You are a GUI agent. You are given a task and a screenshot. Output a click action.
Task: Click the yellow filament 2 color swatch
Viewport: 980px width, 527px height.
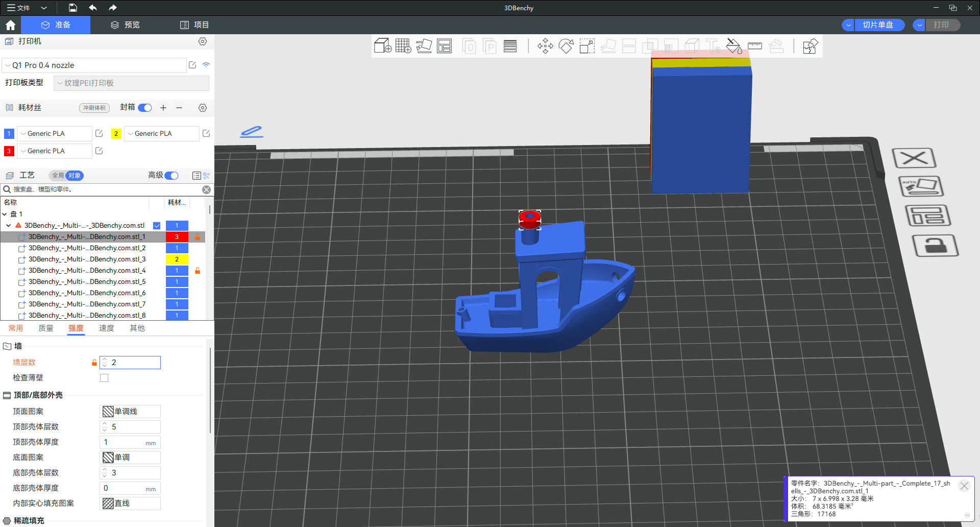(116, 134)
